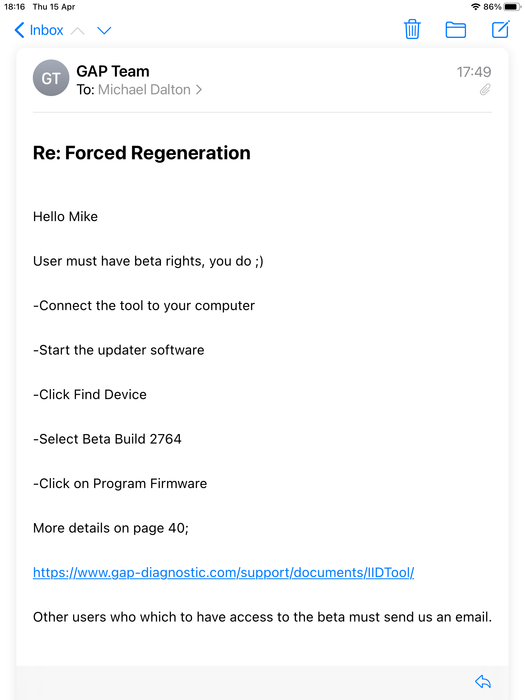Tap the GAP Team sender name
525x700 pixels.
pyautogui.click(x=113, y=71)
